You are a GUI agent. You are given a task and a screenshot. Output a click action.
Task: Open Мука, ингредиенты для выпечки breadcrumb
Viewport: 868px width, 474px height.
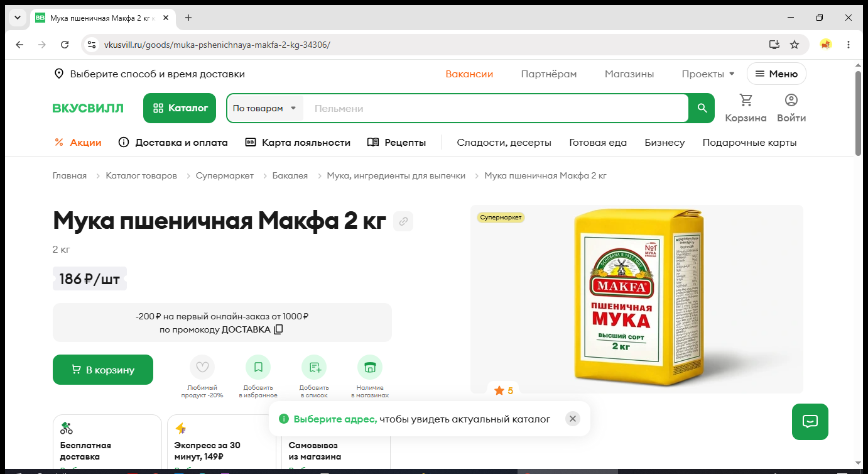pos(396,176)
